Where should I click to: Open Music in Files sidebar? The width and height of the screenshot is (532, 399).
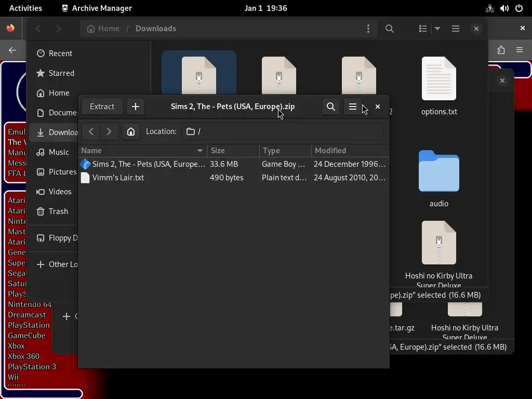[x=53, y=152]
